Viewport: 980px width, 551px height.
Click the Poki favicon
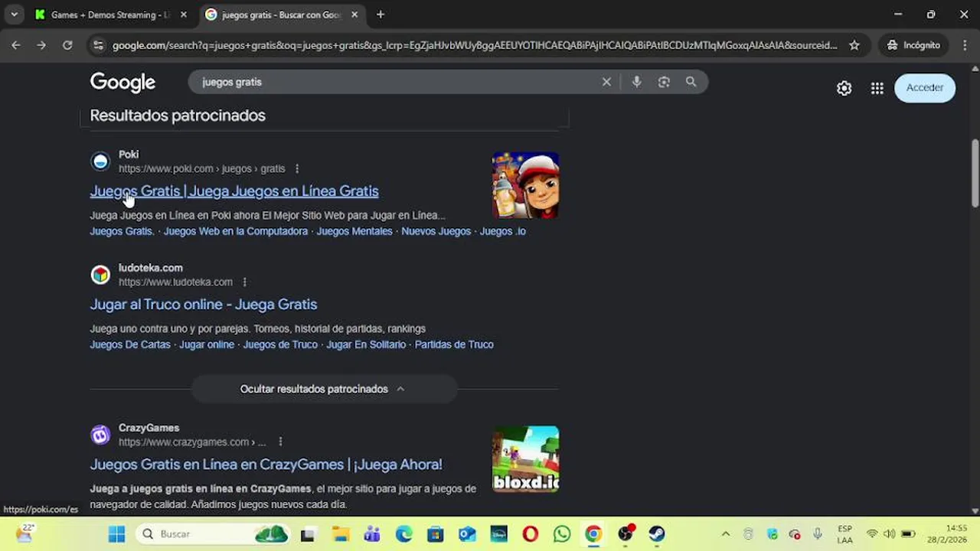tap(100, 161)
